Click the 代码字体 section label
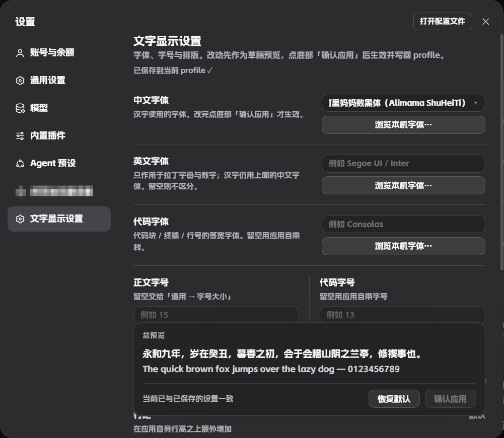Viewport: 504px width, 438px height. point(151,222)
